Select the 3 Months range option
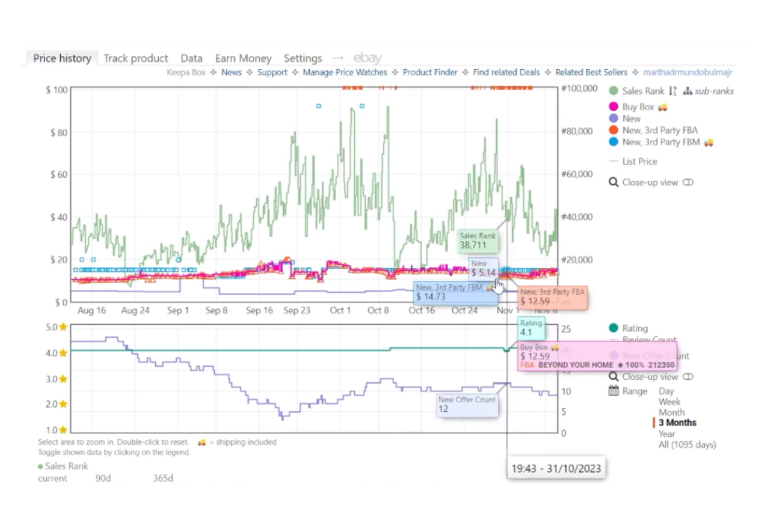 (677, 423)
